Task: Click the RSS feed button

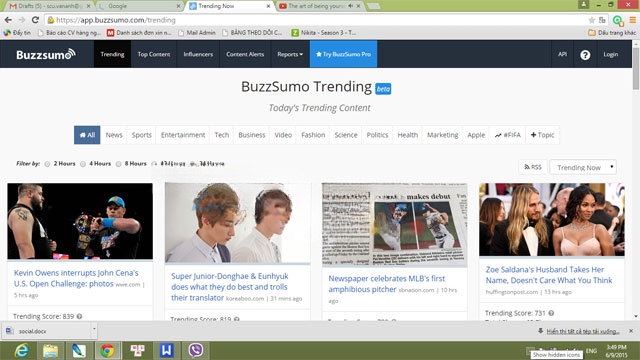Action: [533, 167]
